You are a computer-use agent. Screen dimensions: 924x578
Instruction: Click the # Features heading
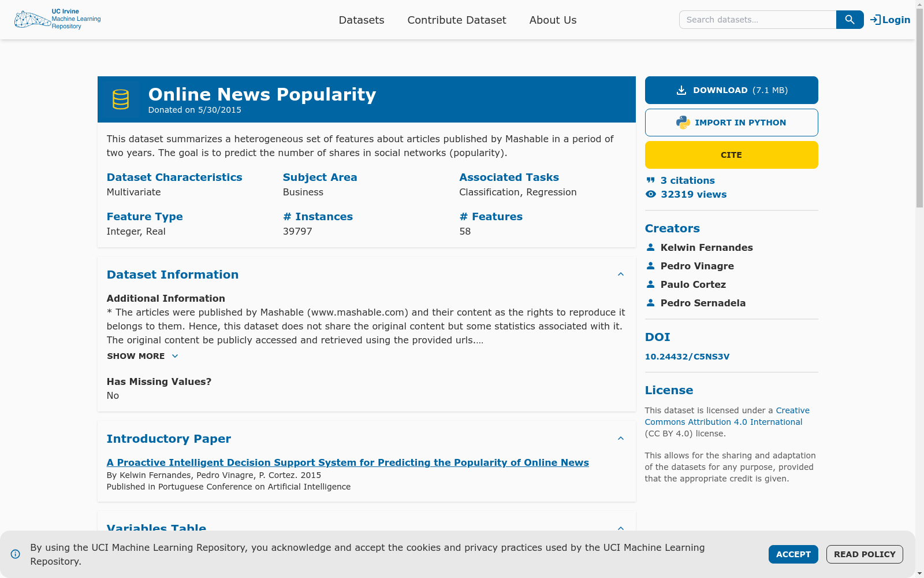click(x=491, y=217)
